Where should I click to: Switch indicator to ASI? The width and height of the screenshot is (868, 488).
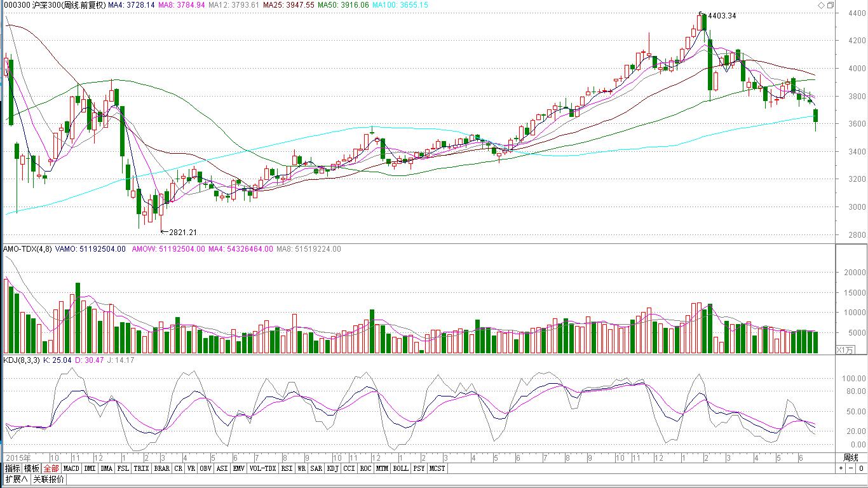(222, 468)
